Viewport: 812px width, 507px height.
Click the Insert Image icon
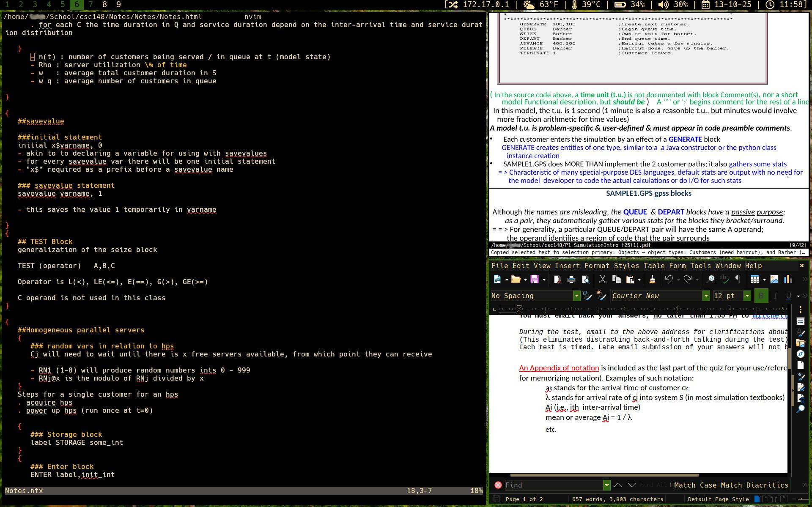pyautogui.click(x=774, y=280)
